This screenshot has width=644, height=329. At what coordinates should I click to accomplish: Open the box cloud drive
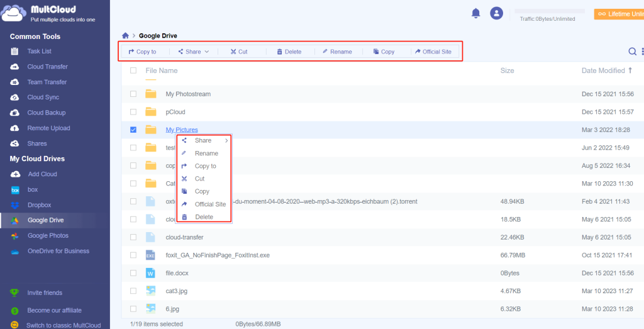(x=33, y=190)
